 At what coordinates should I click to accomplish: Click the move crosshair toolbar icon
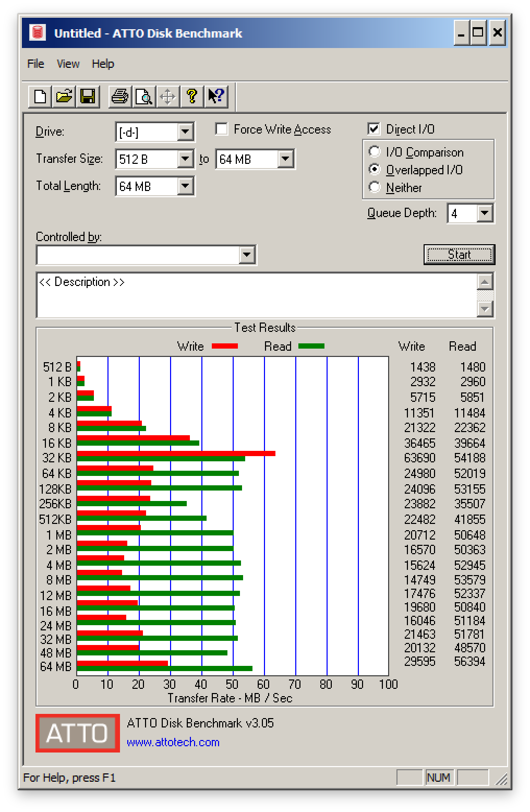167,97
